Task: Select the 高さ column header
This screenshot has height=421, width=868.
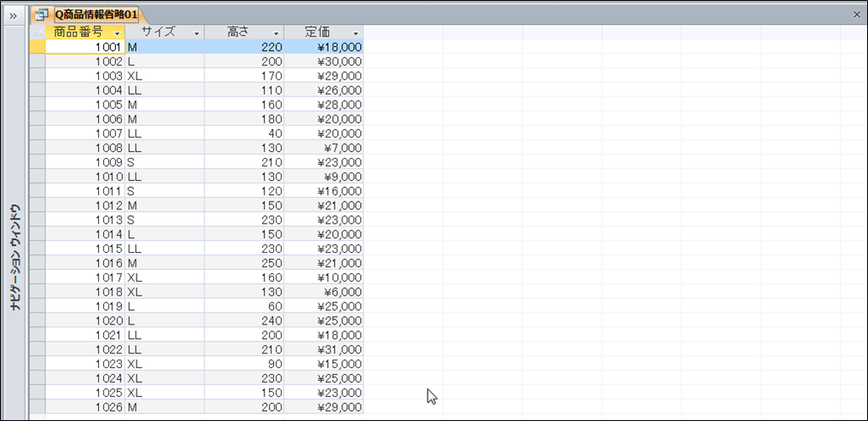Action: (x=237, y=32)
